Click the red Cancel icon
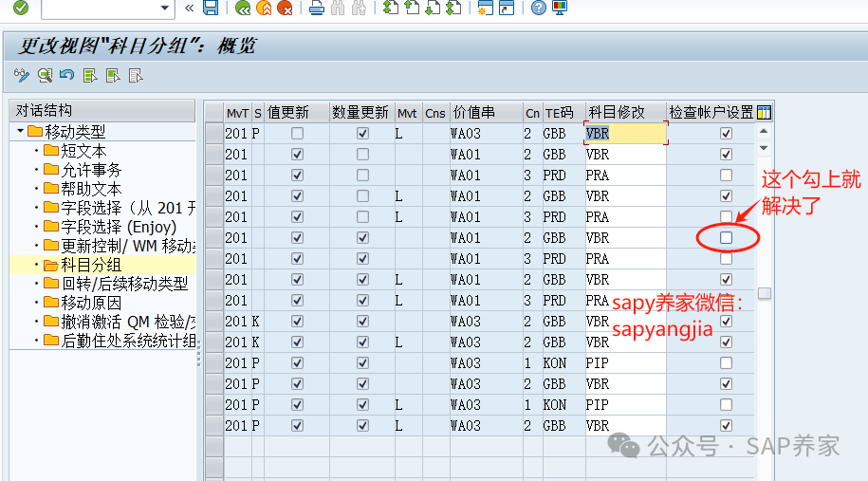Screen dimensions: 868x481 click(285, 8)
